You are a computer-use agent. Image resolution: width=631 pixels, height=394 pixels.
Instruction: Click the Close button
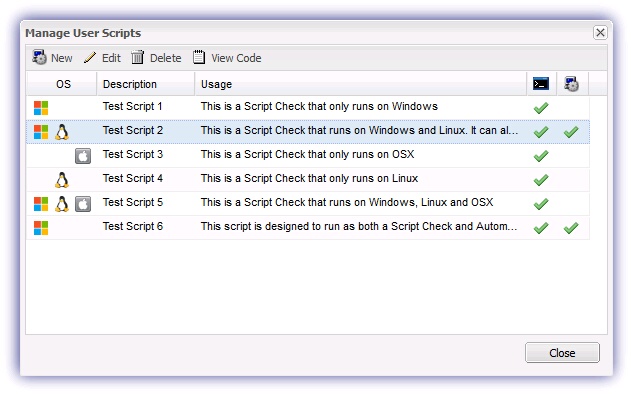pos(562,353)
